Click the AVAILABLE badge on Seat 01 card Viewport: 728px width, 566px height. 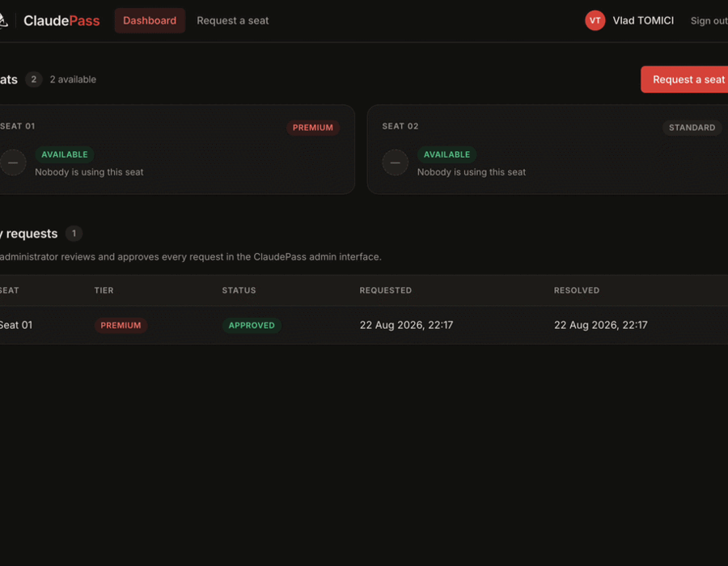tap(65, 154)
